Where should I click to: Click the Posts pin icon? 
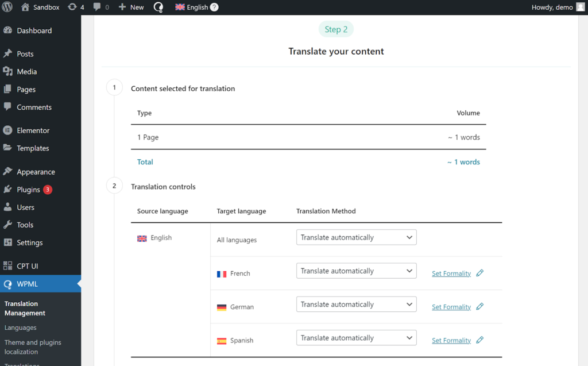click(x=7, y=53)
